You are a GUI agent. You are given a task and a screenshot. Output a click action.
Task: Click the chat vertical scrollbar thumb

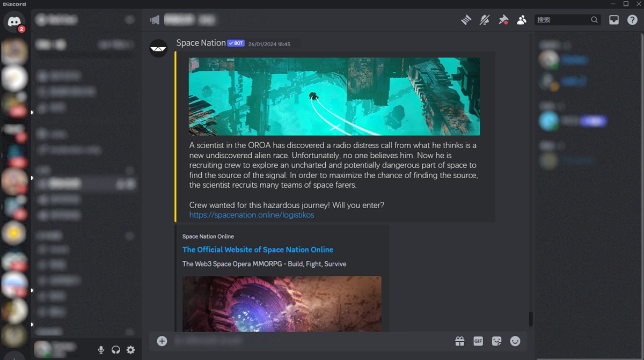point(531,319)
